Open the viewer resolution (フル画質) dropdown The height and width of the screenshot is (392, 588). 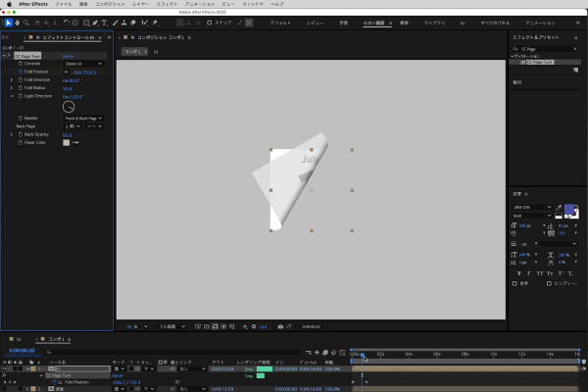[x=171, y=326]
